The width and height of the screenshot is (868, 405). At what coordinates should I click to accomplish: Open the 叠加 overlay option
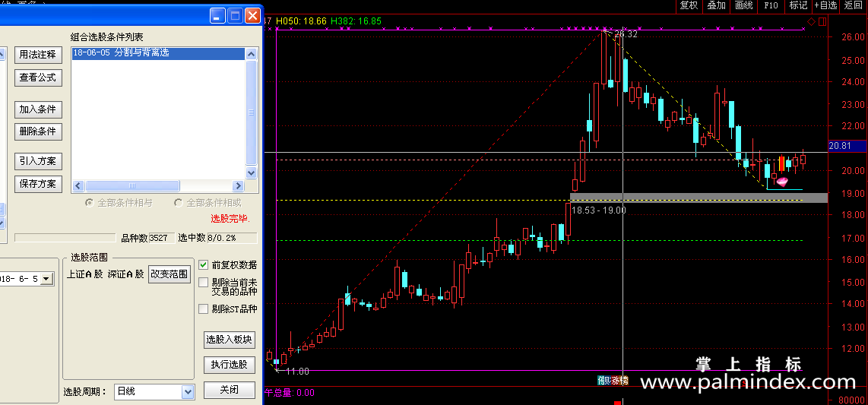point(716,5)
